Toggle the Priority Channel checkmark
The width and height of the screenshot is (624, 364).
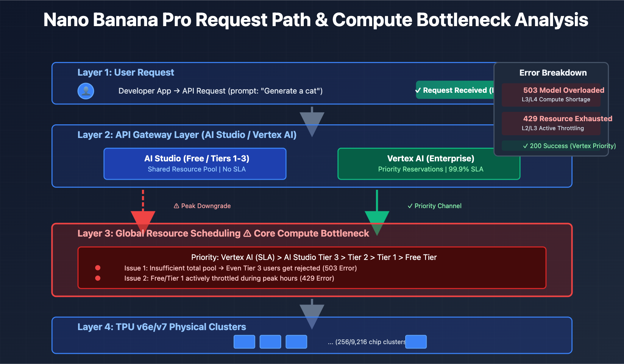point(410,206)
